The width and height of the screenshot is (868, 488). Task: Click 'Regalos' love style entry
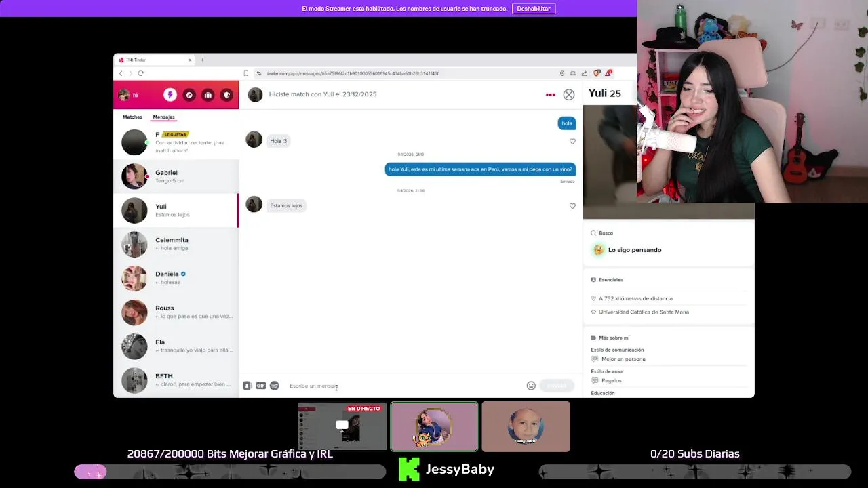click(x=611, y=381)
